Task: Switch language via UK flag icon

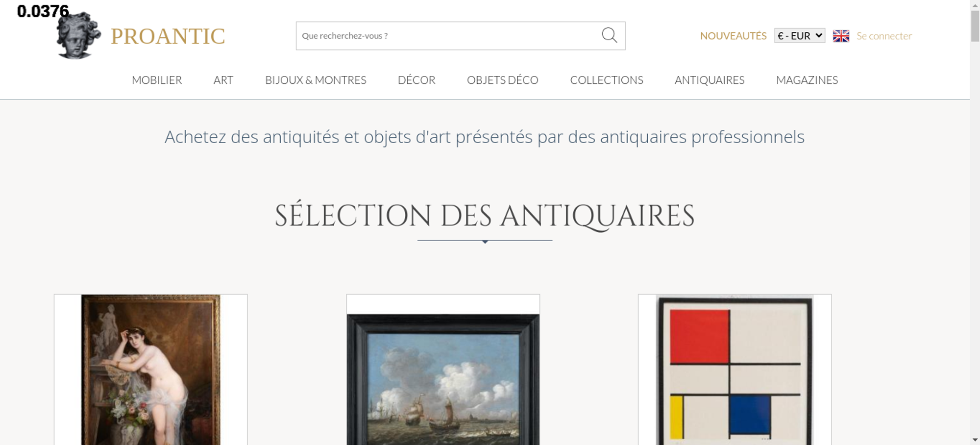Action: click(x=841, y=36)
